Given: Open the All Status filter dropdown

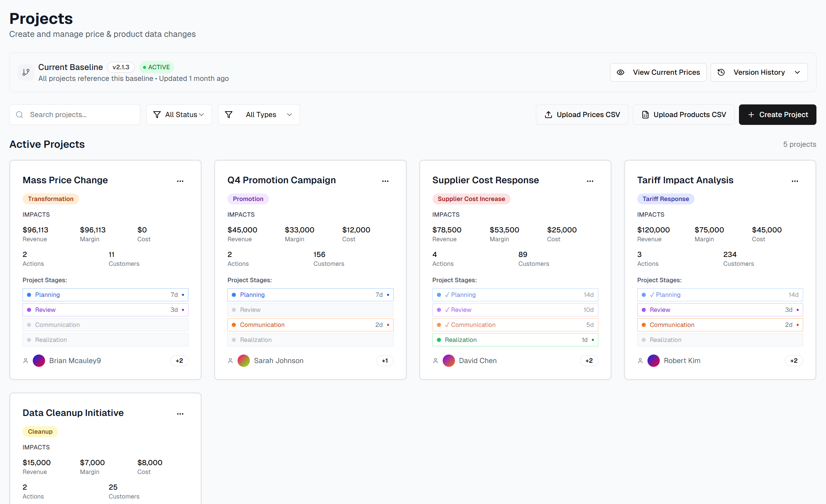Looking at the screenshot, I should click(179, 115).
